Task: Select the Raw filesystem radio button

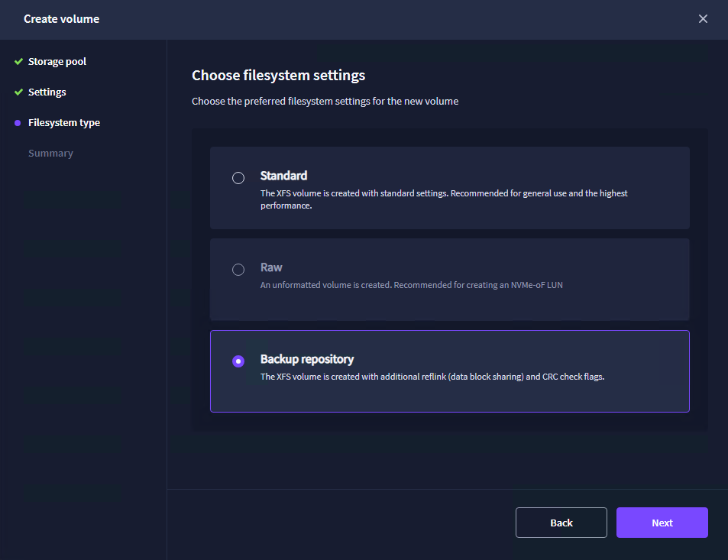Action: 238,270
